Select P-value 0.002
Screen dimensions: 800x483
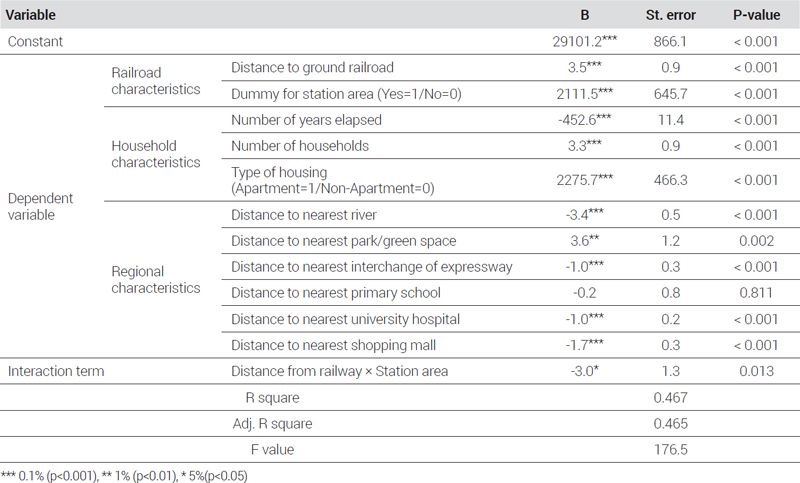(756, 241)
